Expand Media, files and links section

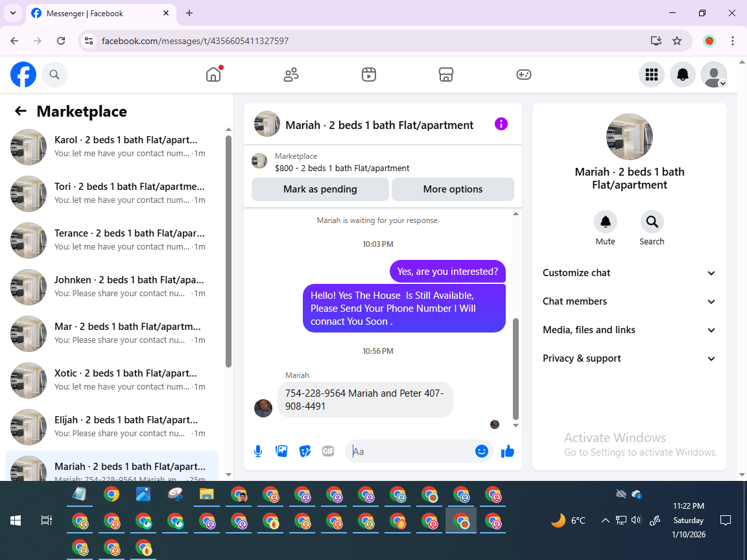[630, 330]
